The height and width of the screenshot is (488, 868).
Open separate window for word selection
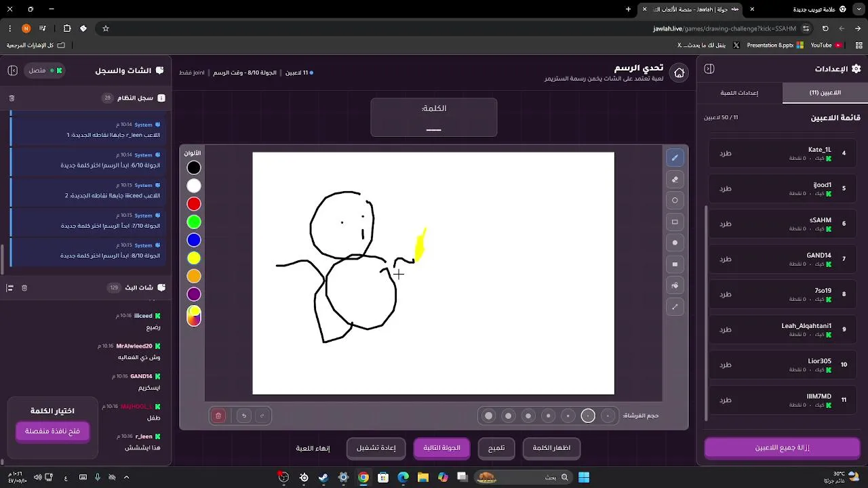(52, 431)
